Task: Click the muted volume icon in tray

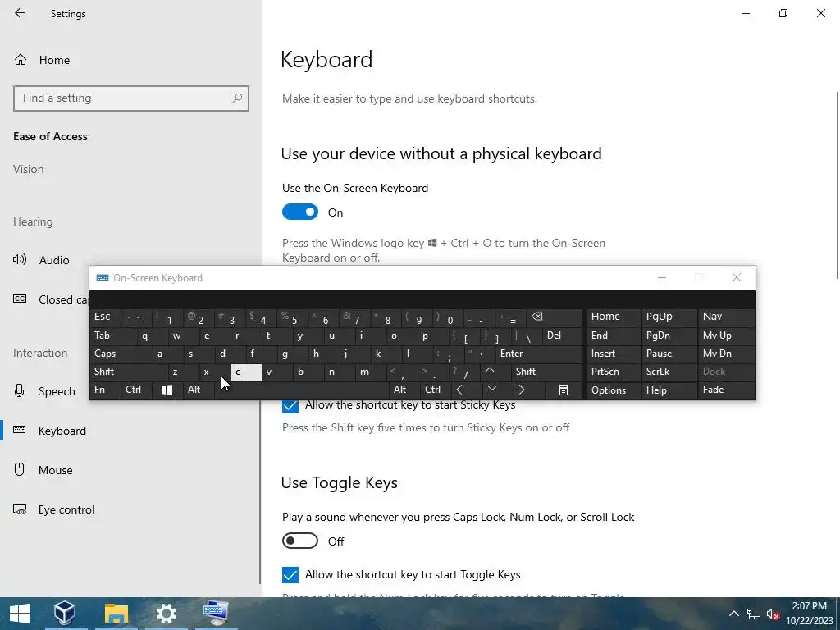Action: (x=773, y=614)
